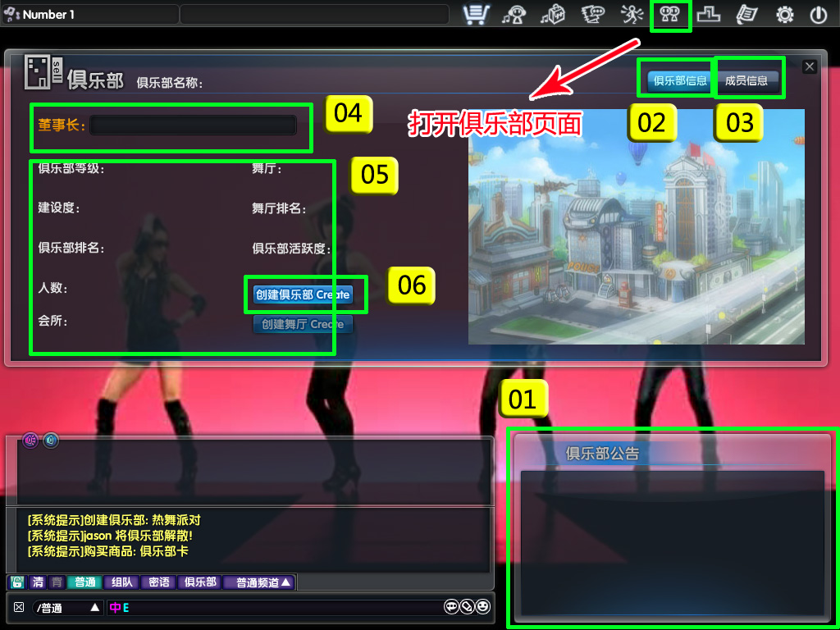Screen dimensions: 840x630
Task: Select the 组队 chat tab
Action: (121, 582)
